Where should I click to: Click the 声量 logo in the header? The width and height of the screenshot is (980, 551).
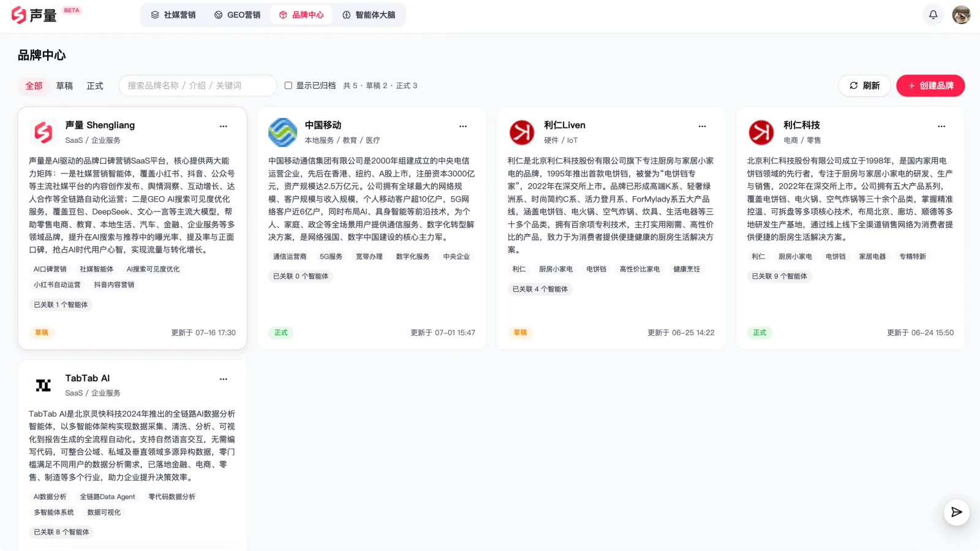coord(34,15)
